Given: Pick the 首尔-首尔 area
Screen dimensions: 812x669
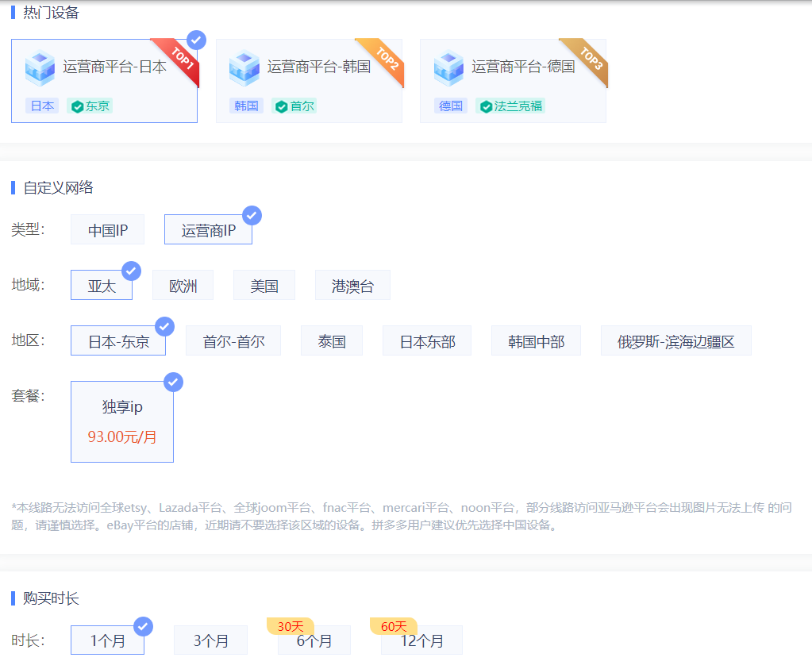Looking at the screenshot, I should [x=233, y=340].
